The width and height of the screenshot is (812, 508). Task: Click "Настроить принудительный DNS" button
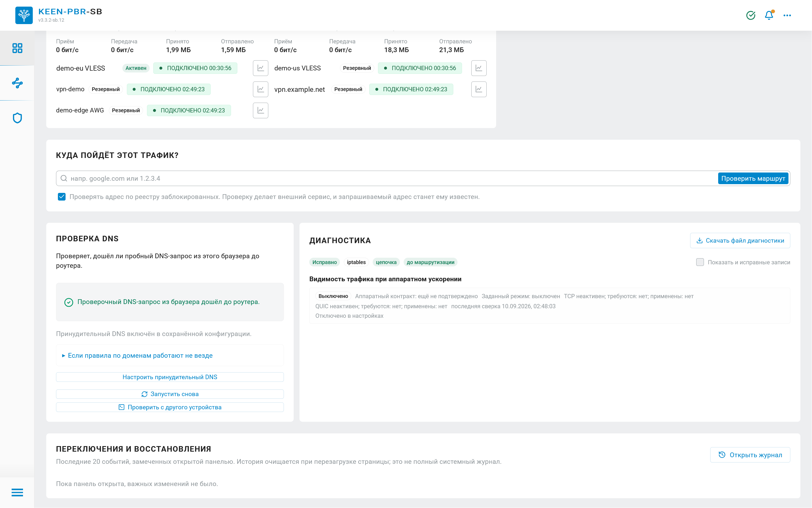pyautogui.click(x=170, y=377)
